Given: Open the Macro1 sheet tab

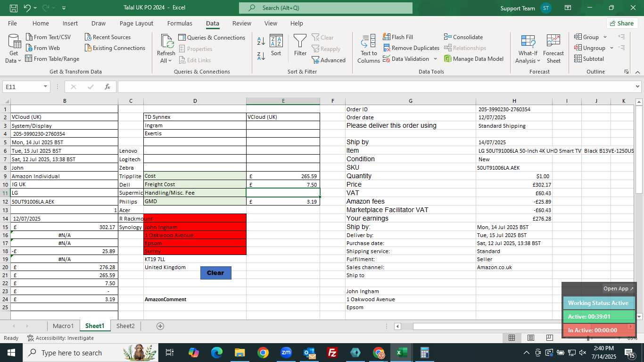Looking at the screenshot, I should 63,326.
